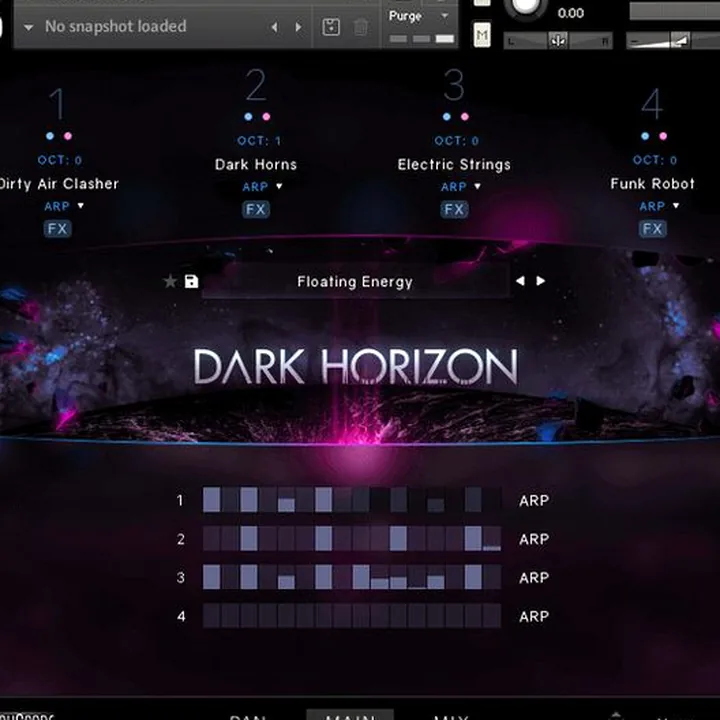Change octave value OCT: 1 of Dark Horns

pos(259,141)
